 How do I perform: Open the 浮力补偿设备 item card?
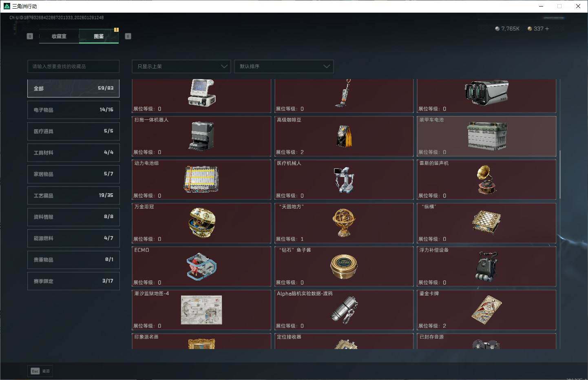(x=486, y=266)
